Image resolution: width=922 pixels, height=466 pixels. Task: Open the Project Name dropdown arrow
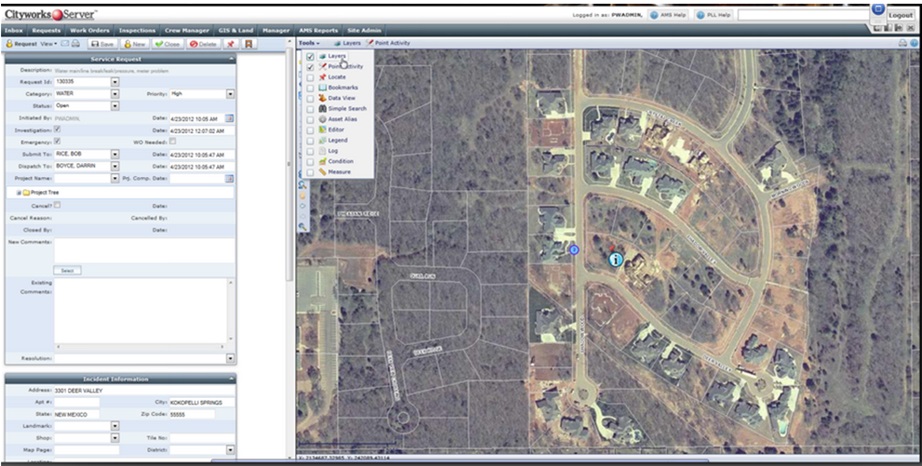115,178
